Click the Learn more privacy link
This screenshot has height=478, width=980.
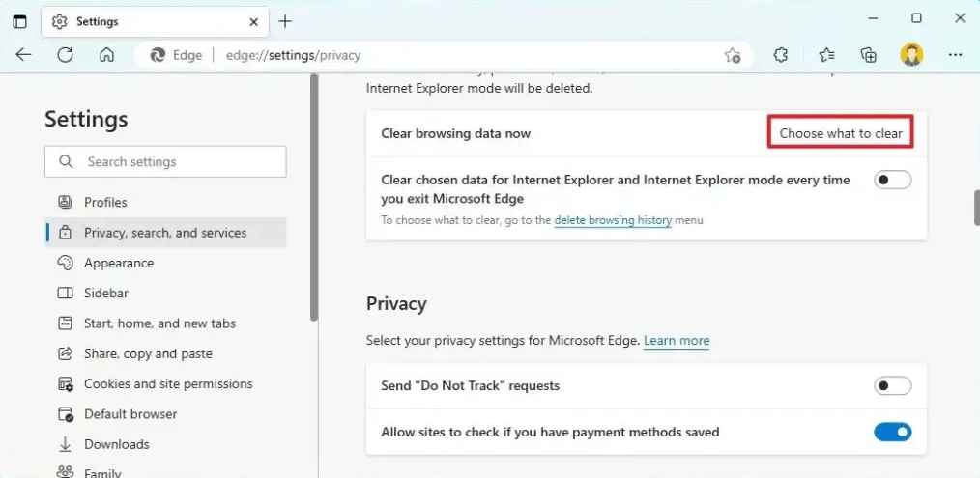click(677, 341)
